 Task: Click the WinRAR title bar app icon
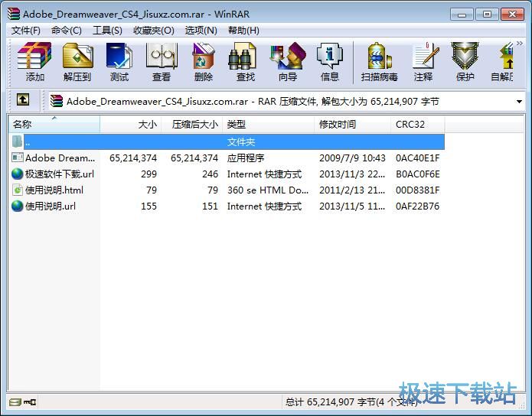tap(14, 14)
